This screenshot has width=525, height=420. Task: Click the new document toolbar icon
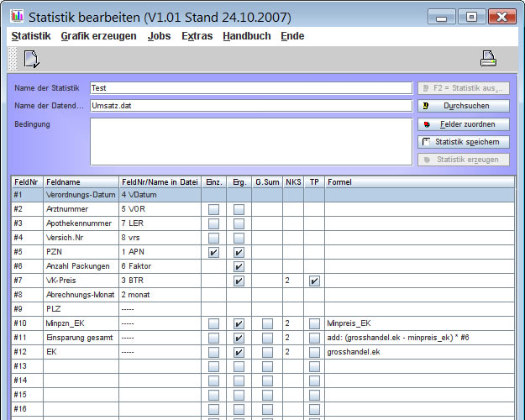(31, 58)
